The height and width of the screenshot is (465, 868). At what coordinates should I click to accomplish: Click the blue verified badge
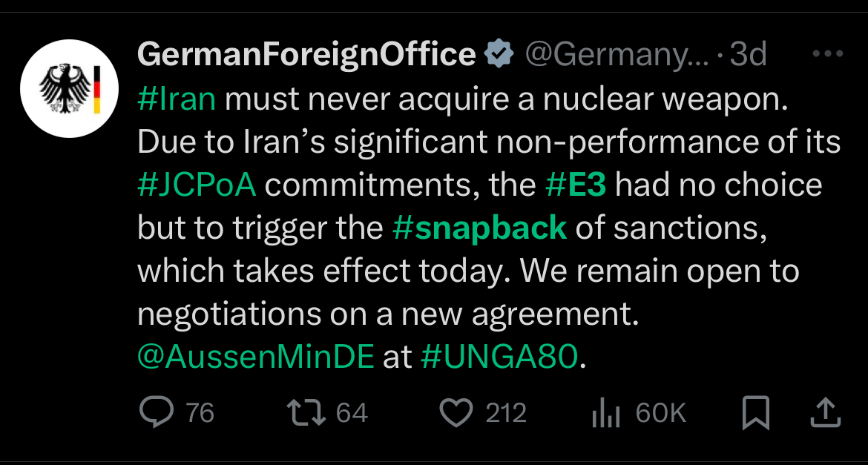(x=499, y=54)
